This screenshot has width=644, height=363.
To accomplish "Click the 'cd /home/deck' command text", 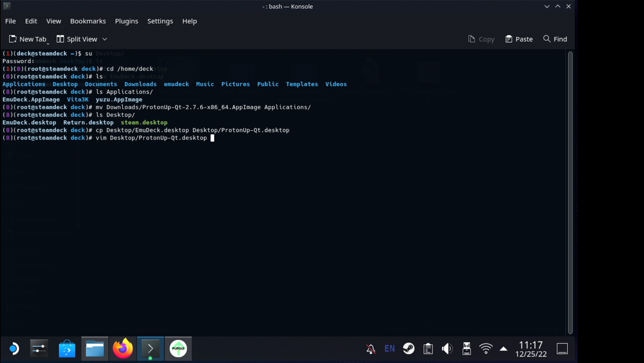I will [x=130, y=69].
